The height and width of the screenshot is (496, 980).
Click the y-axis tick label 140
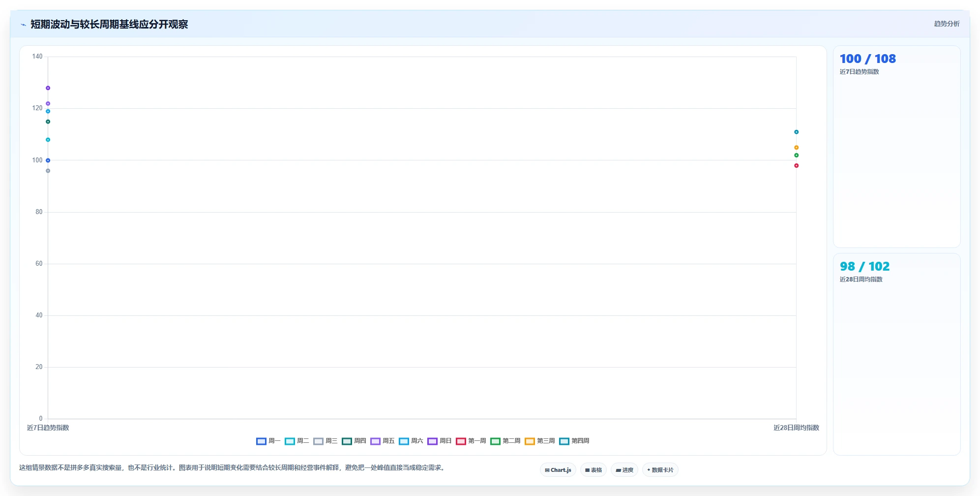[37, 57]
